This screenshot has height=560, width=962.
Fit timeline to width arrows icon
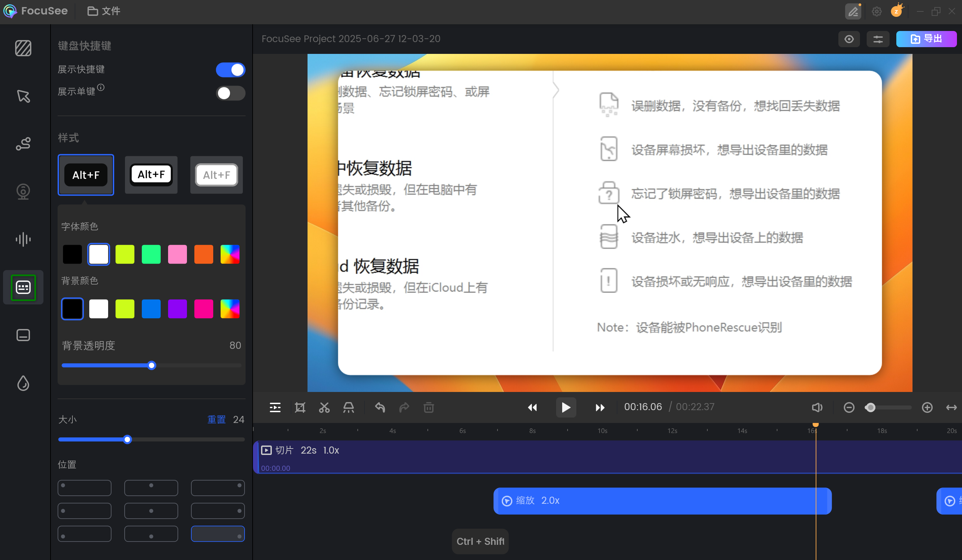coord(951,407)
